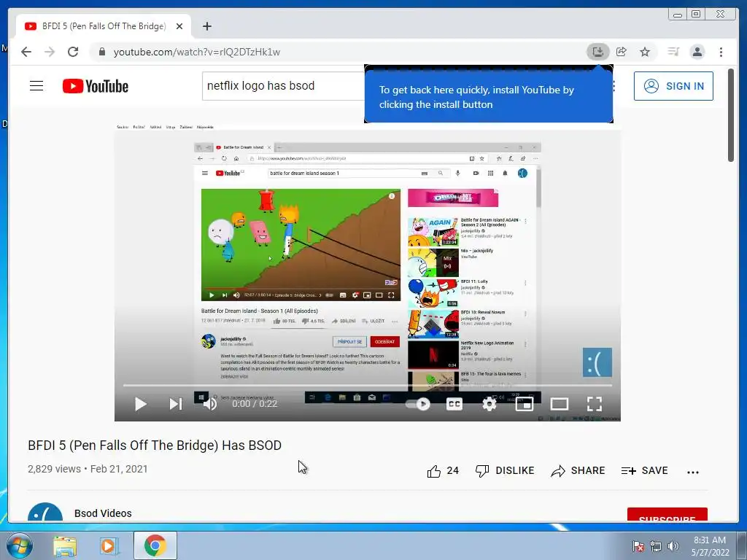Toggle closed captions CC
747x560 pixels.
pyautogui.click(x=454, y=404)
